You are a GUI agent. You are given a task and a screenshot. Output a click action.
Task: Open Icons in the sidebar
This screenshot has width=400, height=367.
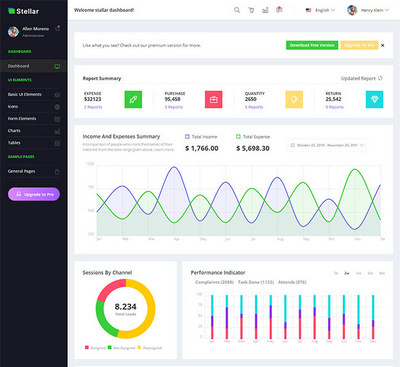click(x=33, y=107)
